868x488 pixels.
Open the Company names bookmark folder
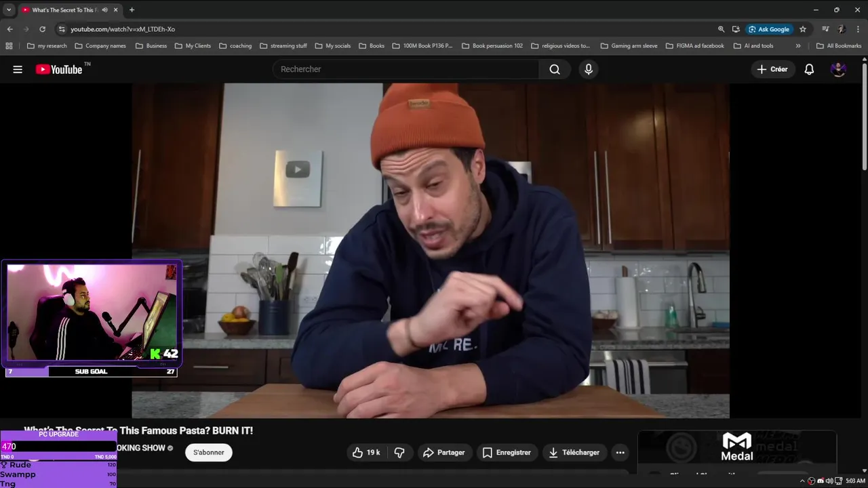point(100,46)
